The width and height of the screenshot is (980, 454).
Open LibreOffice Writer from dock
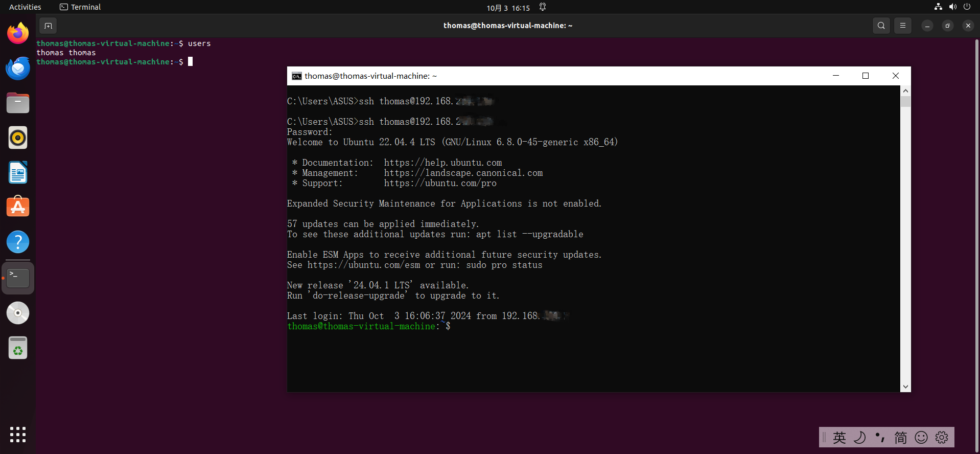pyautogui.click(x=18, y=173)
